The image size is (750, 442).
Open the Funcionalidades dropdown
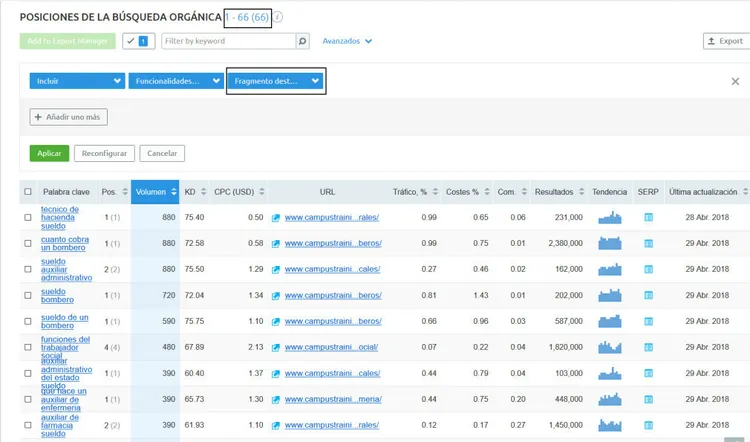176,81
